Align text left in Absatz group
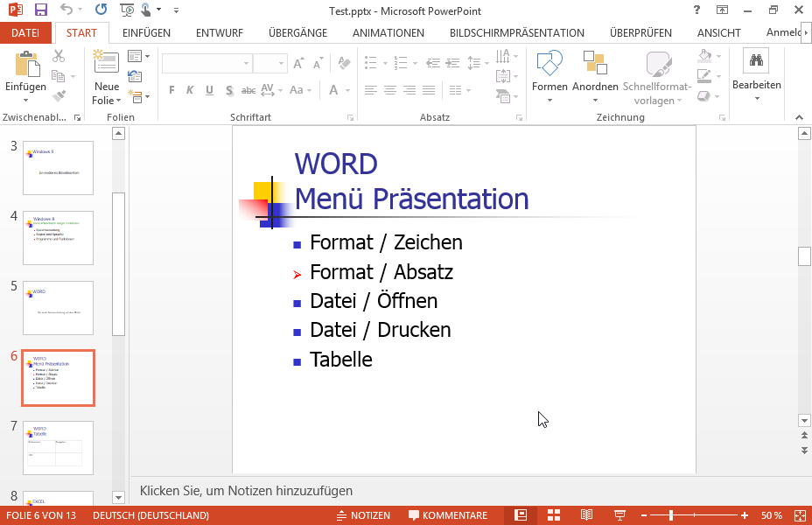This screenshot has height=525, width=812. point(370,90)
